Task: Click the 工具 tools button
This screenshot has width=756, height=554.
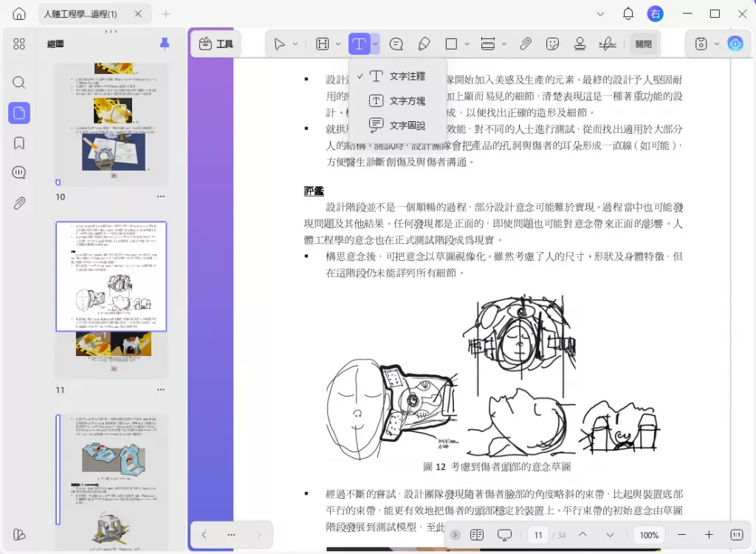Action: 216,44
